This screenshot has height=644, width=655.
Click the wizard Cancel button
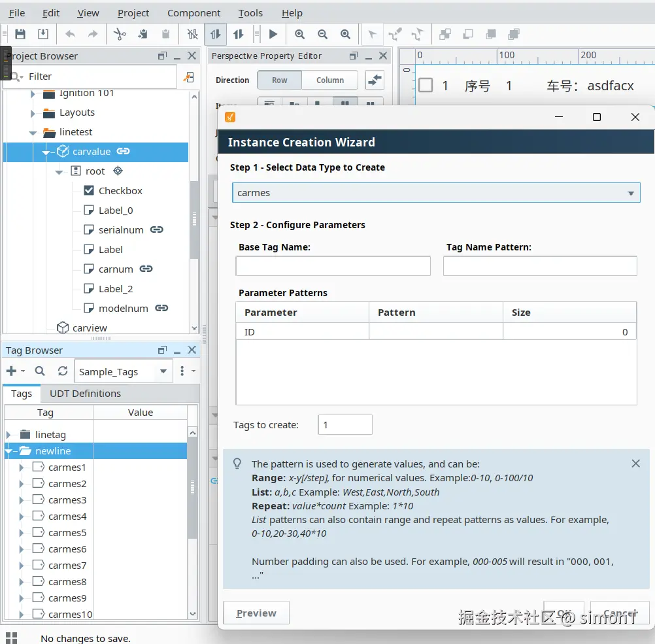620,613
